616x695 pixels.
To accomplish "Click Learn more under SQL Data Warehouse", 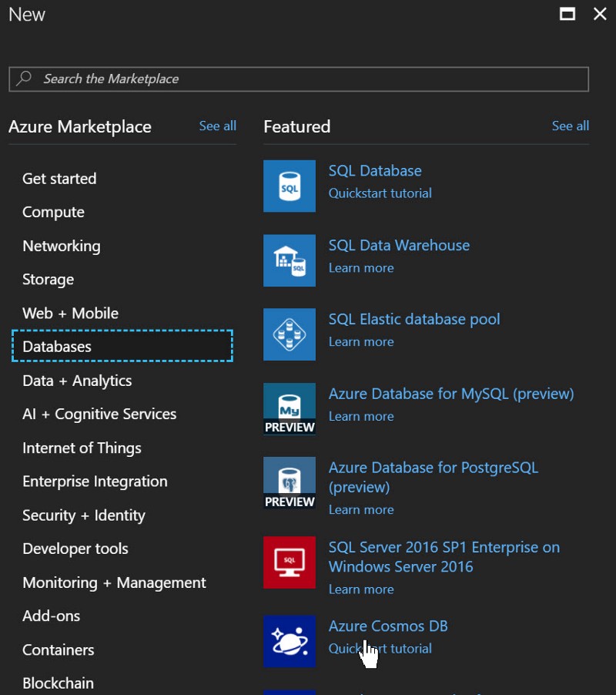I will pyautogui.click(x=361, y=267).
